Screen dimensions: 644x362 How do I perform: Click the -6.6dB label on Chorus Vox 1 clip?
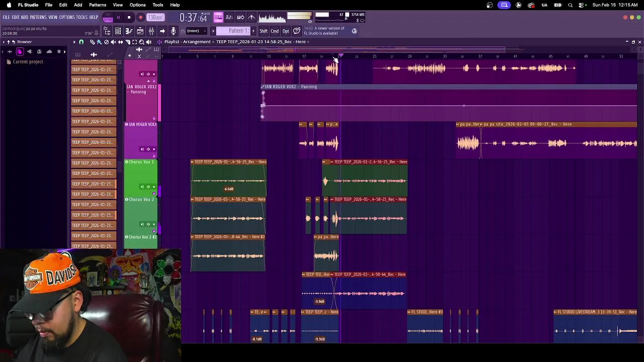click(x=229, y=189)
